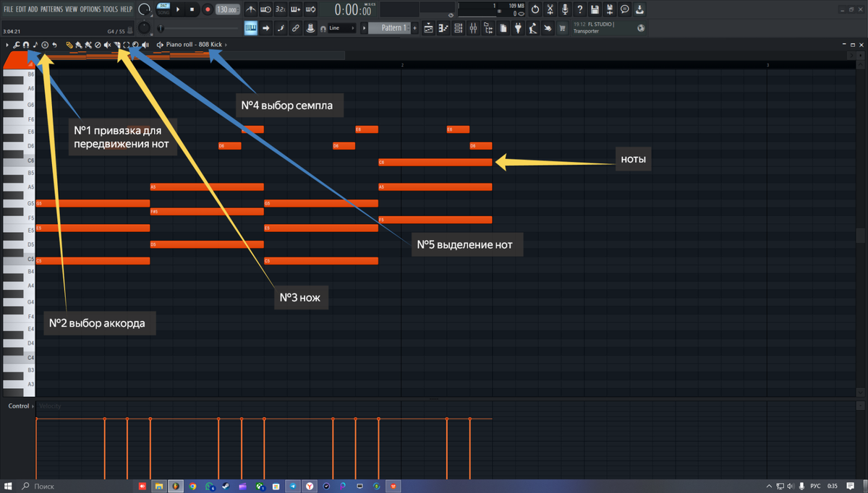Open audio editor scissors icon
Image resolution: width=868 pixels, height=493 pixels.
click(550, 9)
